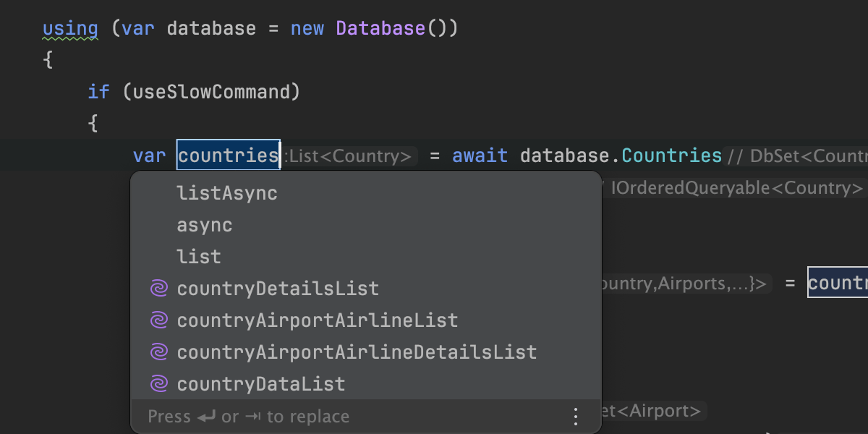Select countryDetailsList suggestion text

click(x=278, y=289)
